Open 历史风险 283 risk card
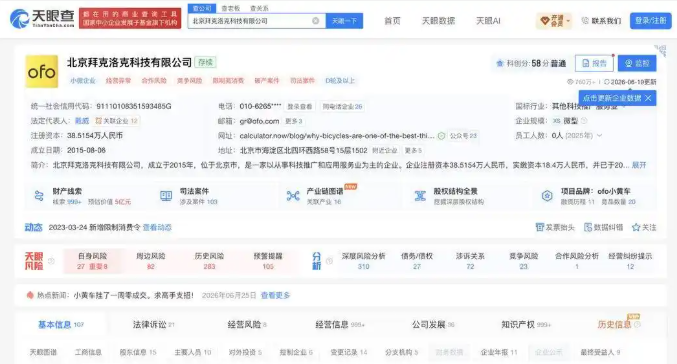The image size is (677, 364). [x=209, y=261]
